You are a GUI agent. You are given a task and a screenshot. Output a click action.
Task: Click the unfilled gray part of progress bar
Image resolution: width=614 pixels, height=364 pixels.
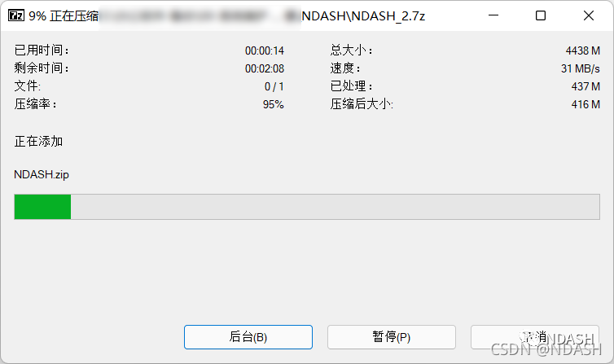point(336,207)
